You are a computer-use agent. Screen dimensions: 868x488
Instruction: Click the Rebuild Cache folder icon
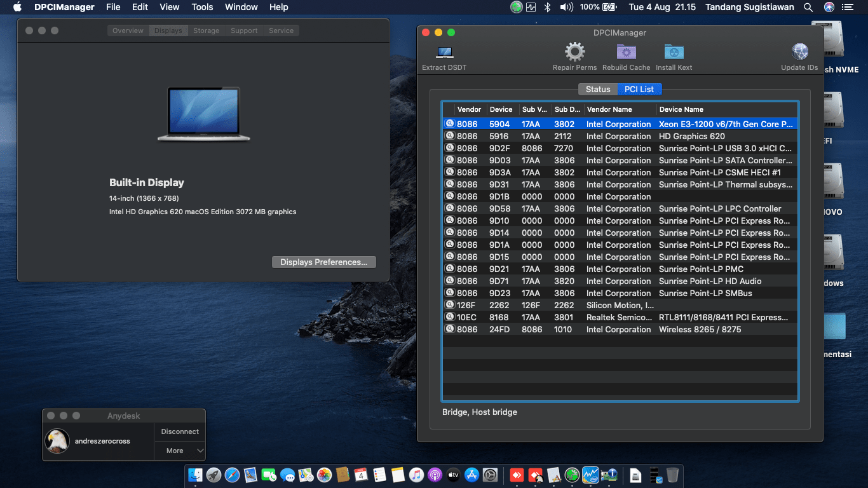point(626,52)
